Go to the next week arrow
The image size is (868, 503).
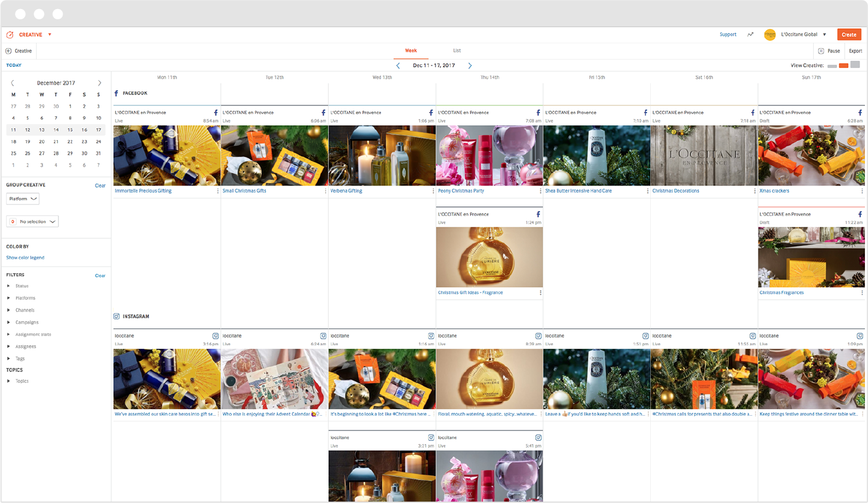pyautogui.click(x=470, y=66)
